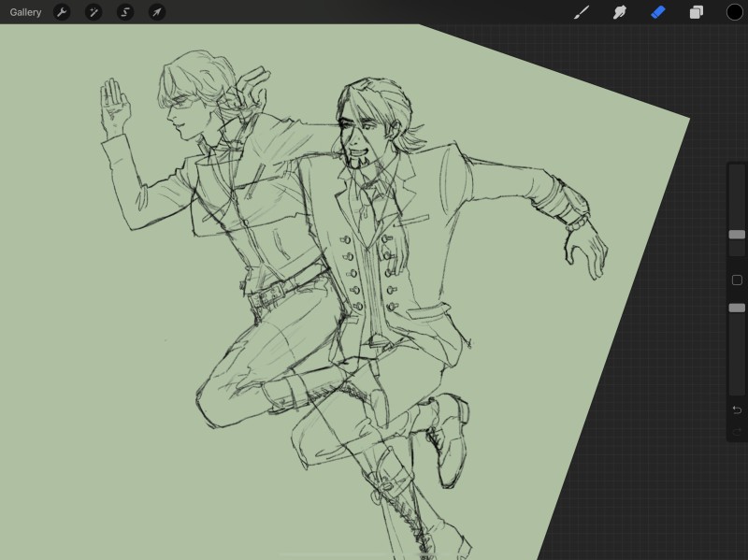Open the Adjustments magic wand menu
Screen dimensions: 748x560
tap(93, 12)
